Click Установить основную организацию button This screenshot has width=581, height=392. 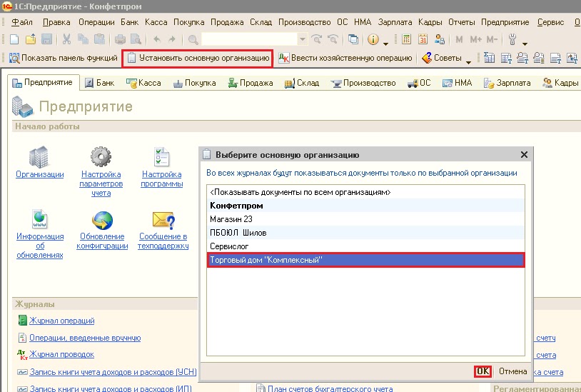pos(198,58)
